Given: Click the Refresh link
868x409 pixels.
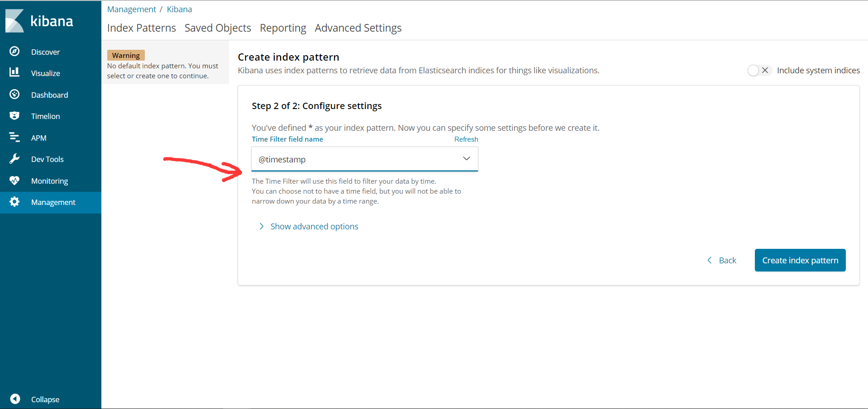Looking at the screenshot, I should (466, 139).
